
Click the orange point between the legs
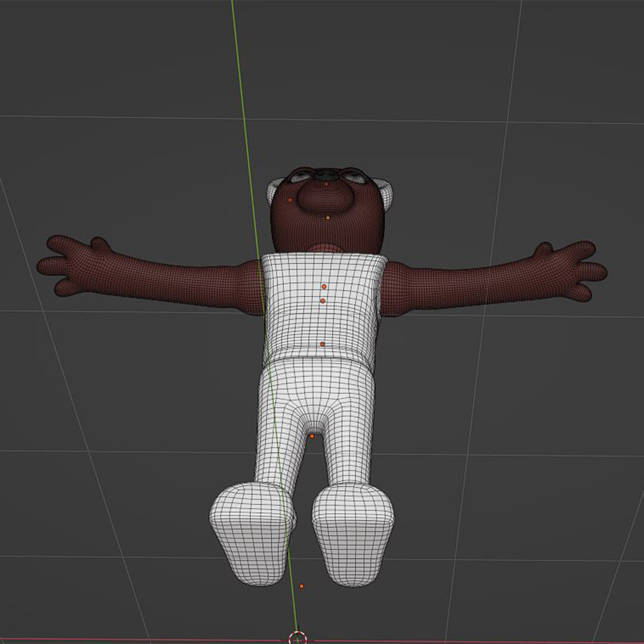coord(313,436)
